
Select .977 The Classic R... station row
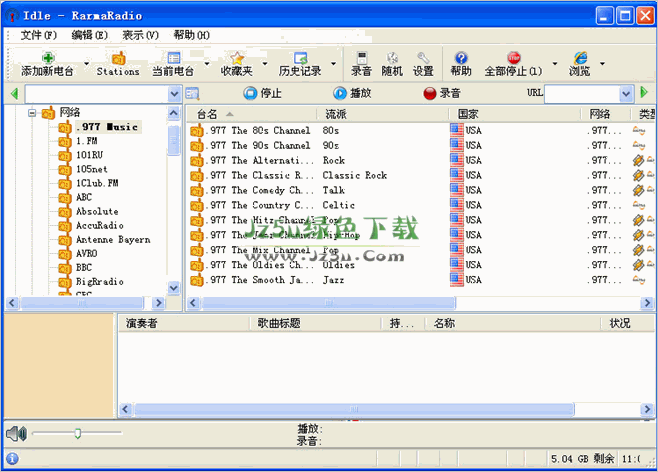(420, 175)
